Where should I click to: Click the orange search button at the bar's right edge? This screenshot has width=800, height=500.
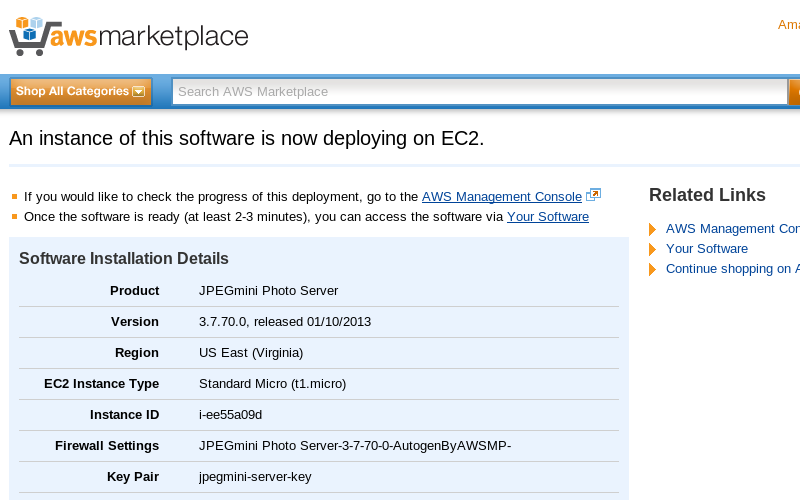coord(795,92)
